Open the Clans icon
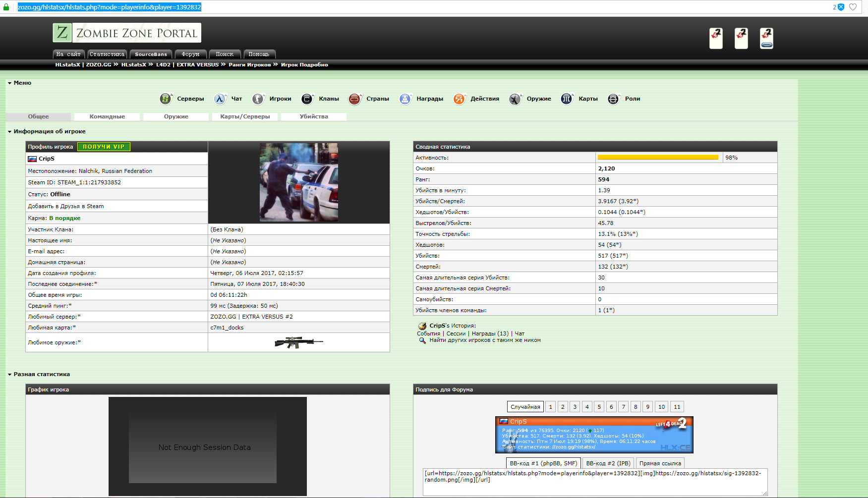Screen dimensions: 868x498 307,99
